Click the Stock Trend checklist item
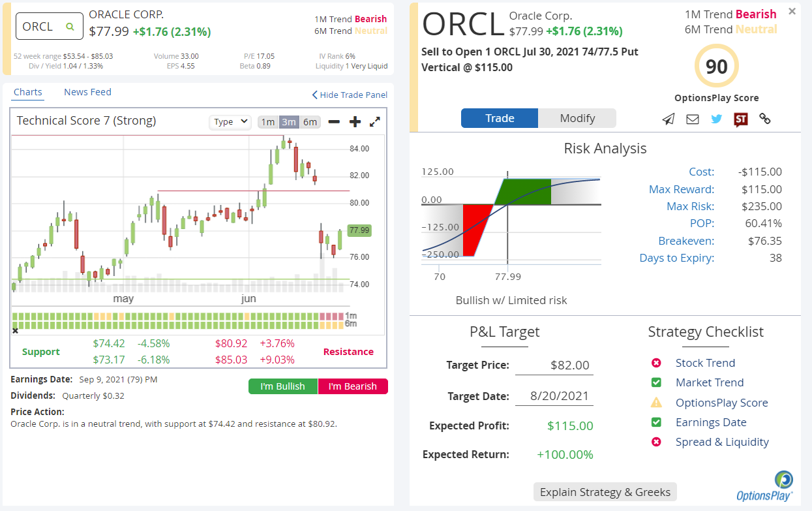 click(705, 363)
